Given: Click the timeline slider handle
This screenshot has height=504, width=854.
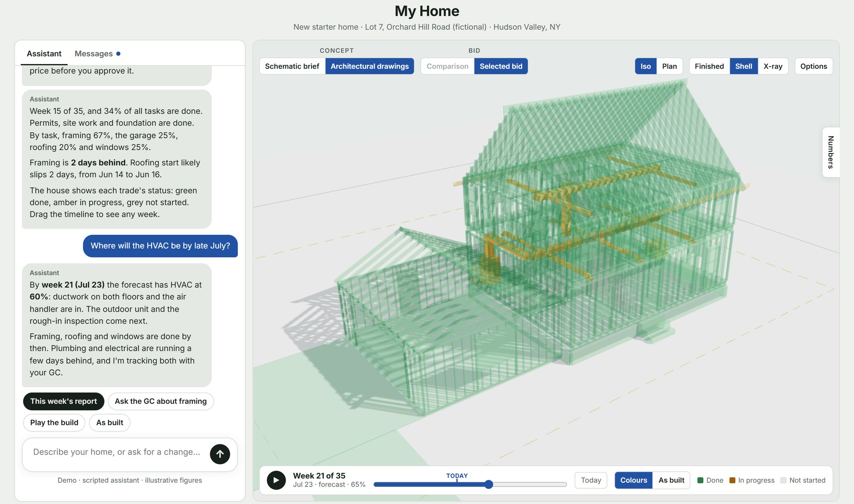Looking at the screenshot, I should 489,484.
